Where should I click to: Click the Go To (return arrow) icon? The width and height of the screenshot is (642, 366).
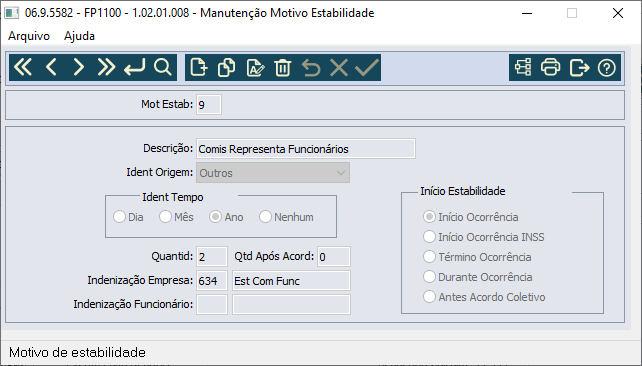click(x=134, y=67)
